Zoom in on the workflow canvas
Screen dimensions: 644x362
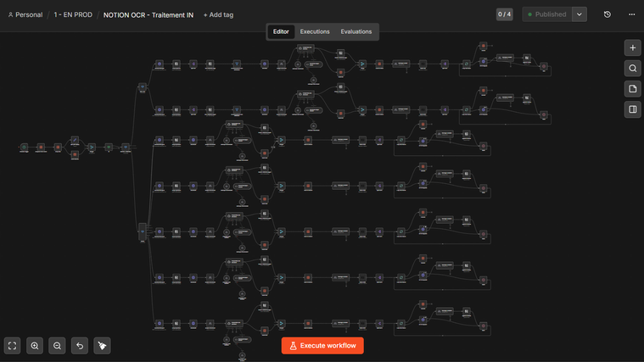coord(35,346)
